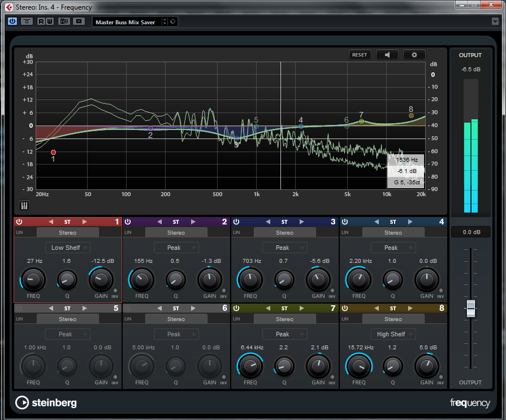506x420 pixels.
Task: Open band 1 Low Shelf filter type dropdown
Action: (68, 248)
